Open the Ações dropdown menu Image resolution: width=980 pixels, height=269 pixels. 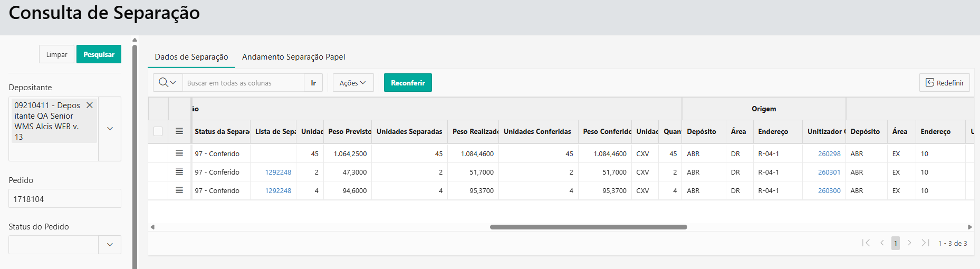(x=353, y=83)
